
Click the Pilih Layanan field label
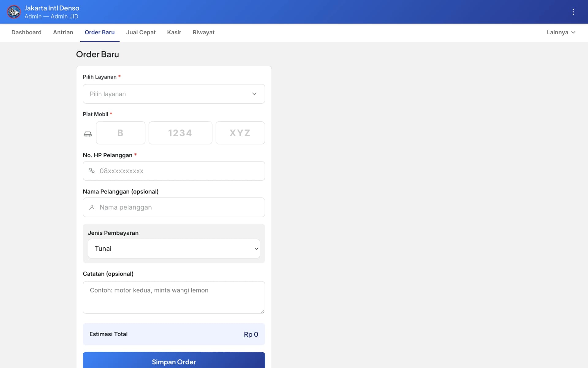[x=100, y=77]
